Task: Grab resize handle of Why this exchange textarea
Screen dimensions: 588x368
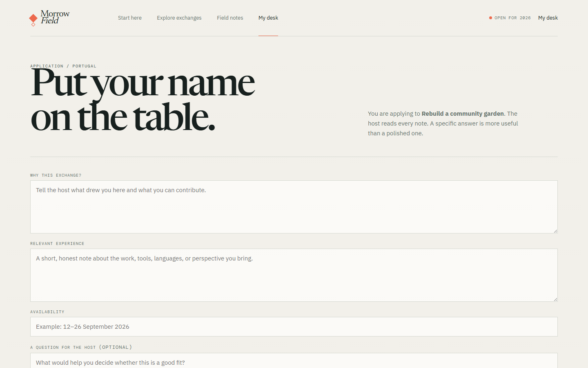Action: click(x=555, y=231)
